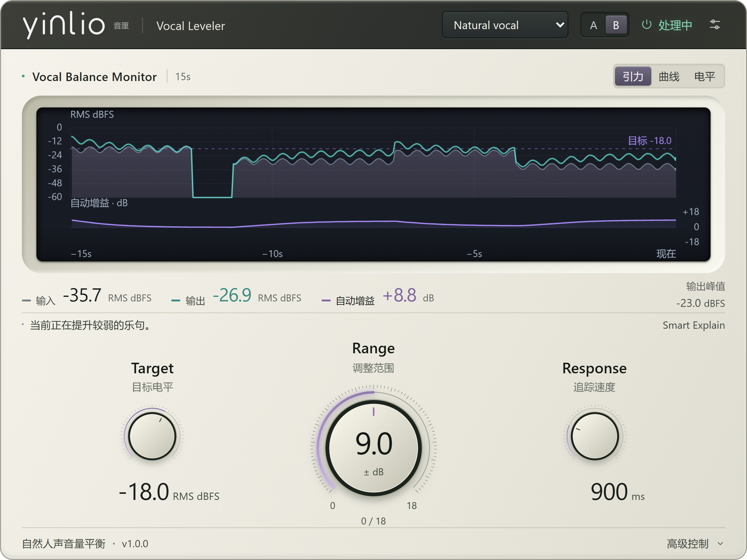The width and height of the screenshot is (747, 560).
Task: Click the 900 ms response value
Action: coord(618,492)
